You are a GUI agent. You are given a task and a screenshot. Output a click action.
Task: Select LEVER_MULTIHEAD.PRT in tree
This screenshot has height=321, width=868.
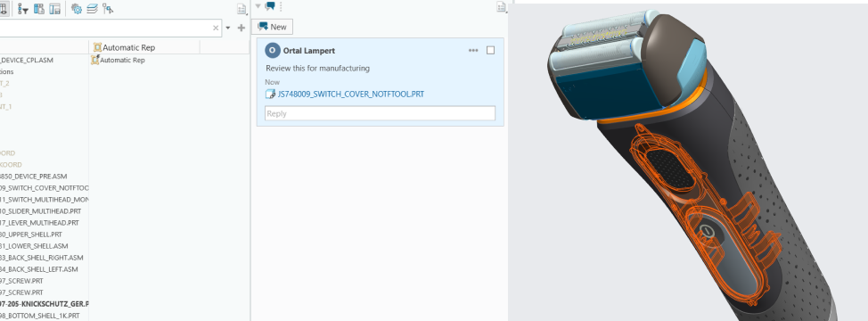(39, 223)
